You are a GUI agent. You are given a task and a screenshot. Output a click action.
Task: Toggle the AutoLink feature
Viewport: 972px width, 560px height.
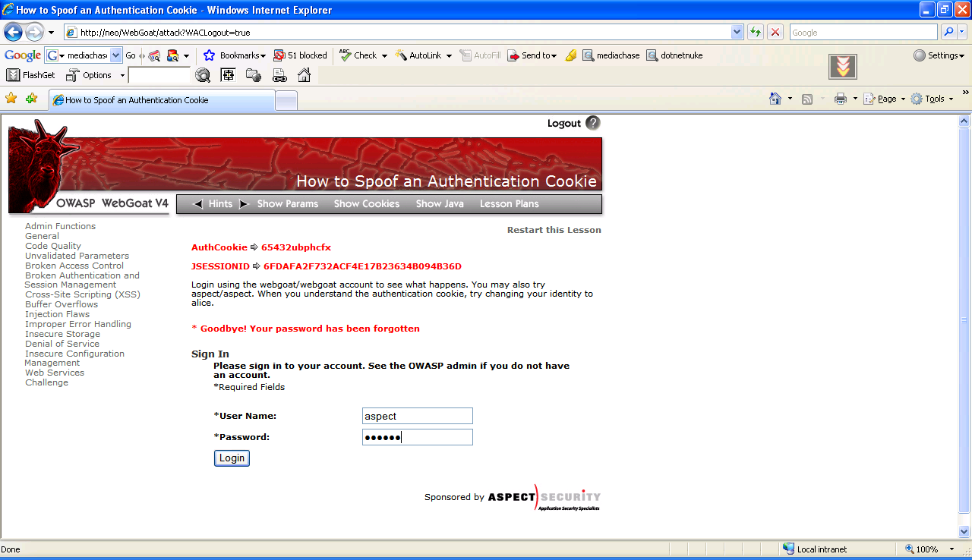[x=423, y=55]
